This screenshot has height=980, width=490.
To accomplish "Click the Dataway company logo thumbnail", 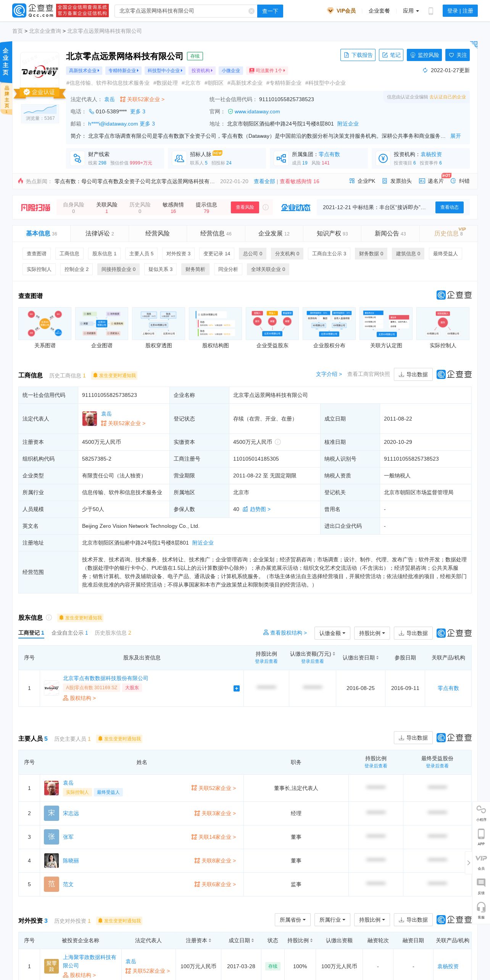I will [x=40, y=71].
